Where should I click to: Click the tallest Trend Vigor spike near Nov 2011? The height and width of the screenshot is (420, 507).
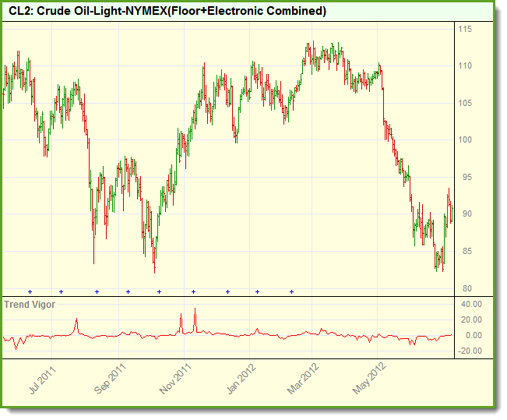point(195,310)
